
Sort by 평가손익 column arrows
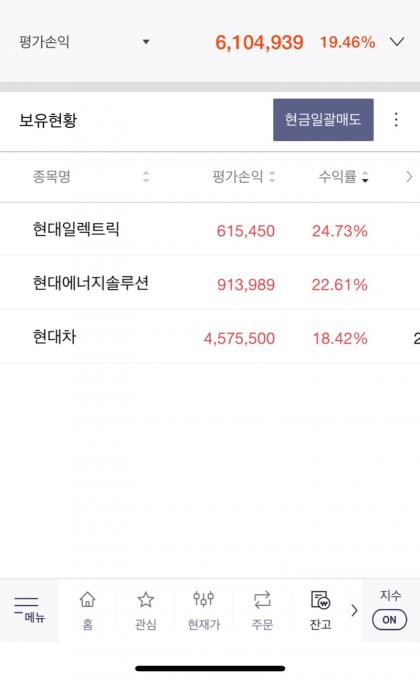(x=272, y=177)
